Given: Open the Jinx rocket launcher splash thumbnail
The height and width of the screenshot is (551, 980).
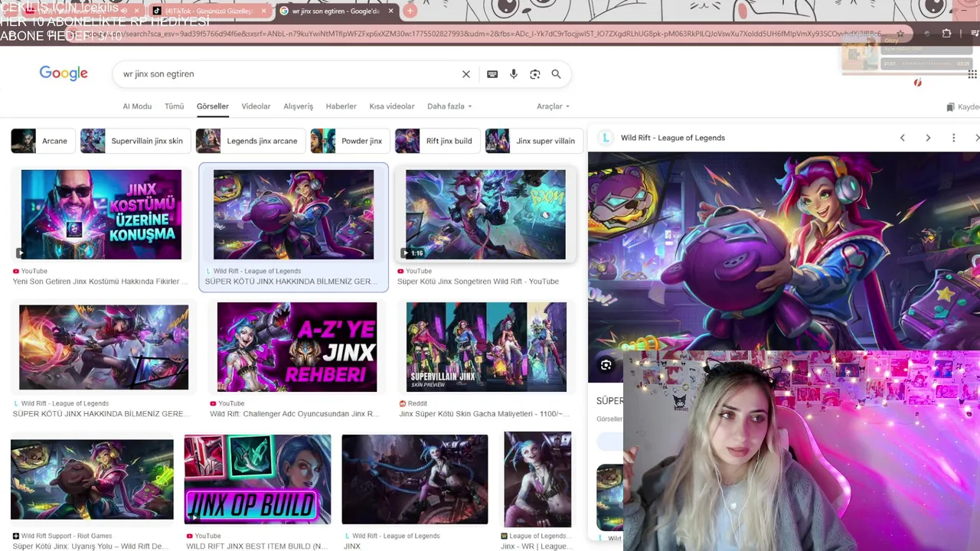Looking at the screenshot, I should 103,347.
